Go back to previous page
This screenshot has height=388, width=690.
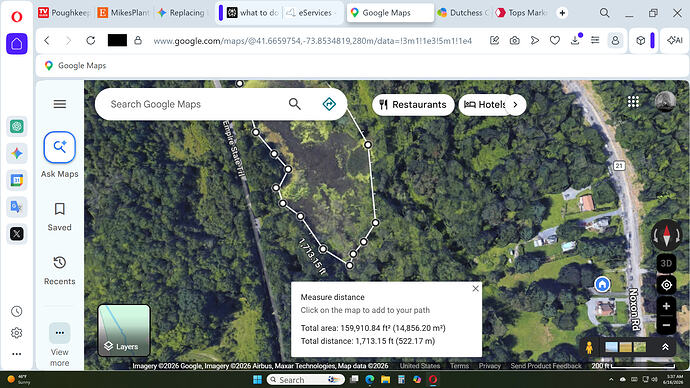pyautogui.click(x=47, y=40)
